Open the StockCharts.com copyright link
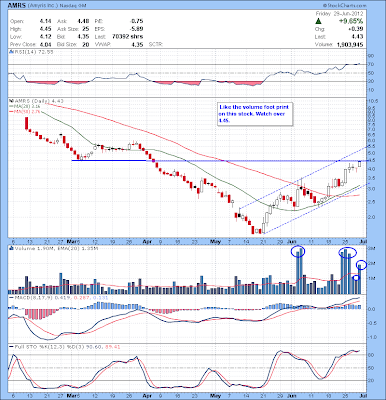The image size is (386, 400). coord(345,6)
